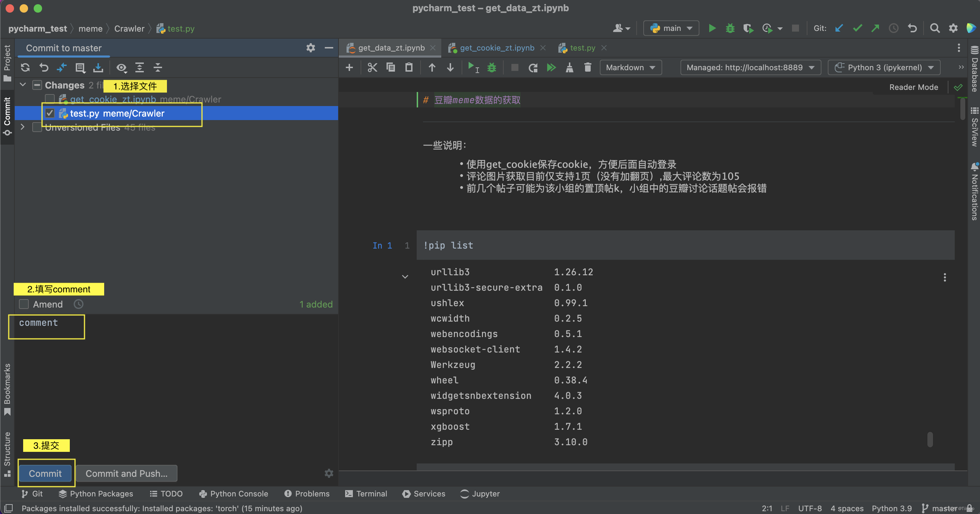Click the Git push arrow icon
Viewport: 980px width, 514px height.
click(x=875, y=28)
